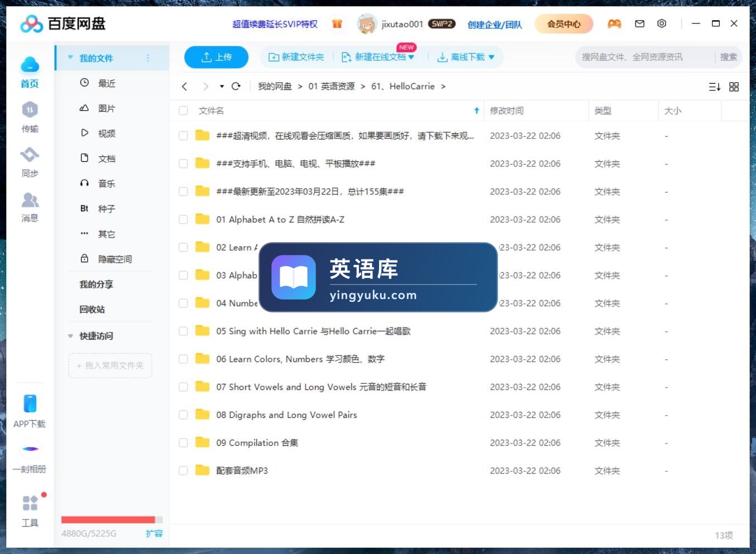Switch to grid view icon
The width and height of the screenshot is (756, 554).
click(x=734, y=87)
